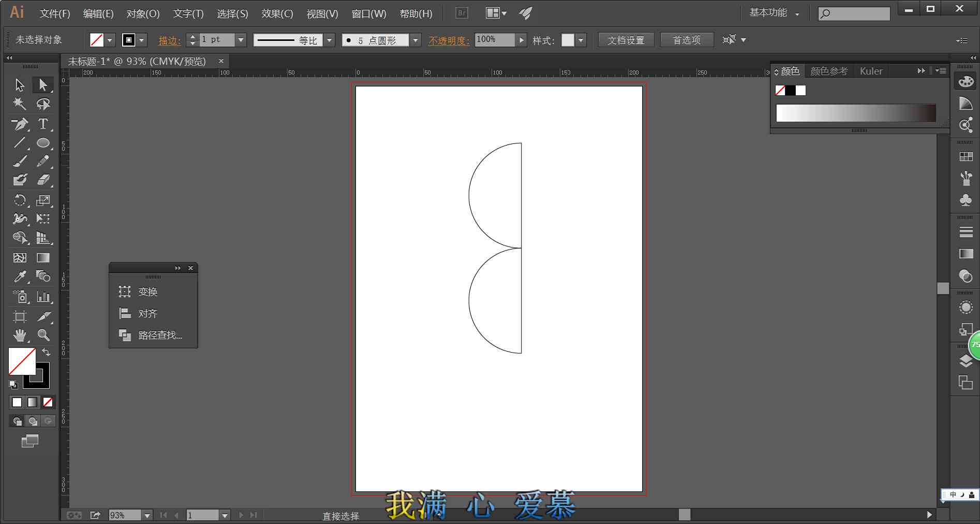Image resolution: width=980 pixels, height=524 pixels.
Task: Open the 对象(O) menu
Action: click(143, 14)
